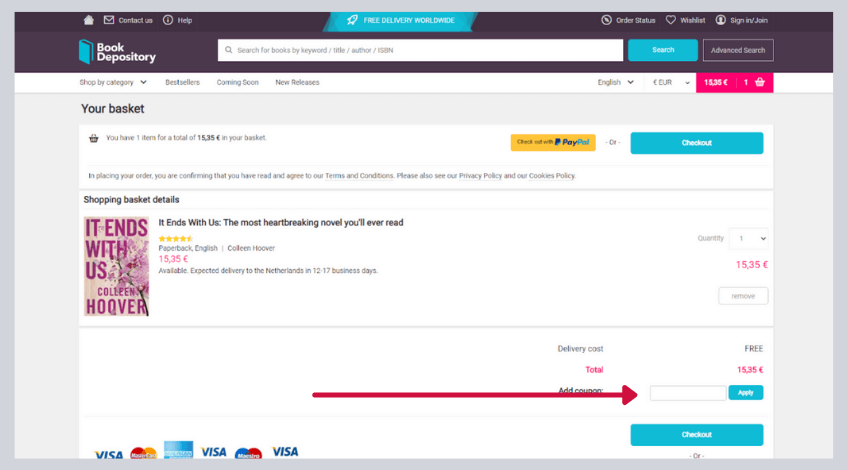Click the star rating of the book
Screen dimensions: 847x470
[175, 238]
